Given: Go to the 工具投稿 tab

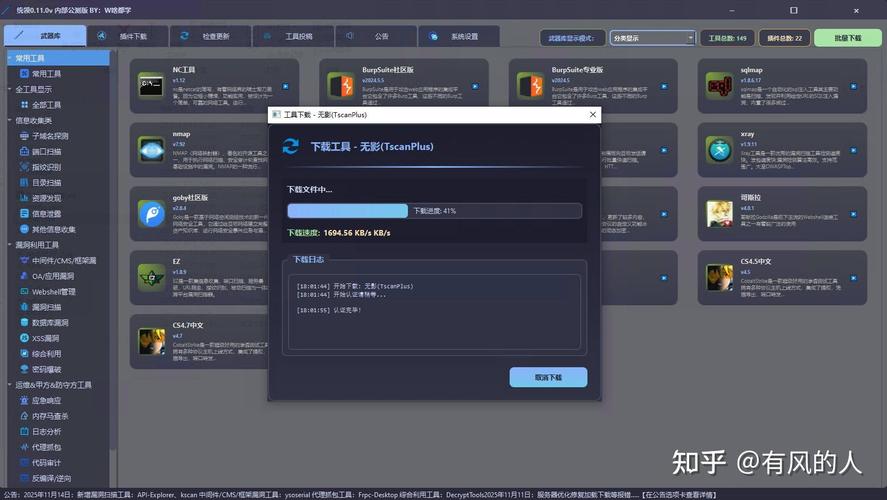Looking at the screenshot, I should click(x=293, y=36).
